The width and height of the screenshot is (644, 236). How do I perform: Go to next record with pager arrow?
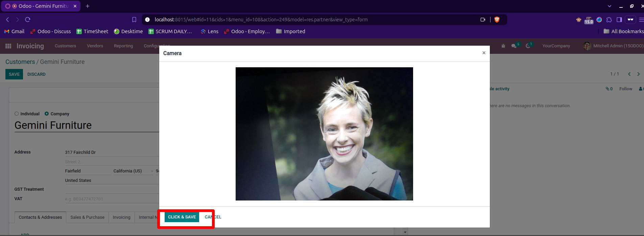point(639,74)
